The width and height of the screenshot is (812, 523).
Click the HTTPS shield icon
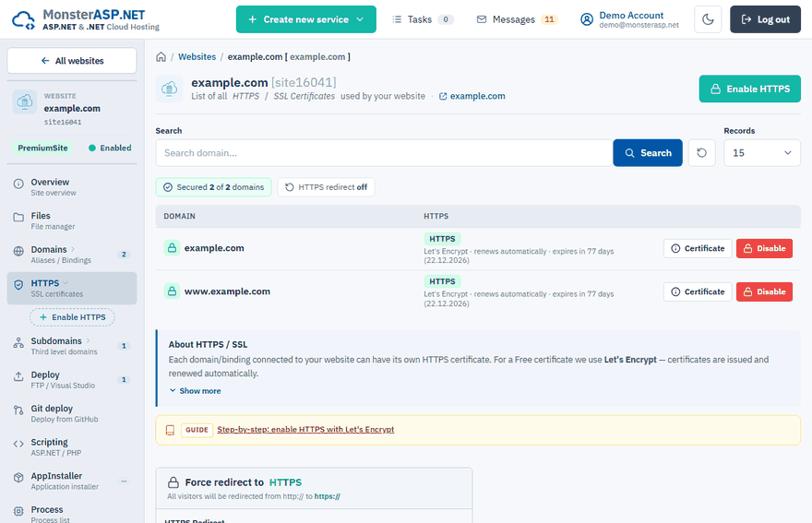click(18, 285)
